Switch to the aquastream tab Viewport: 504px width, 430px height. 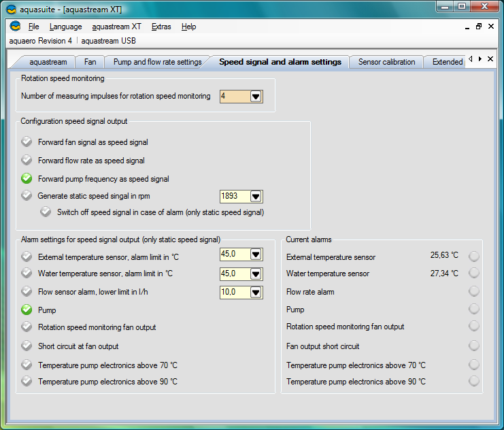(x=48, y=62)
